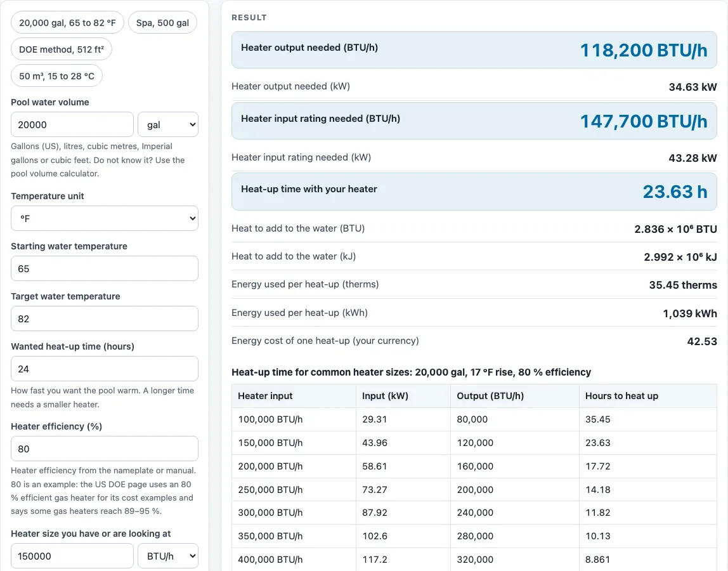Choose the "Spa, 500 gal" preset
Image resolution: width=728 pixels, height=571 pixels.
click(162, 23)
